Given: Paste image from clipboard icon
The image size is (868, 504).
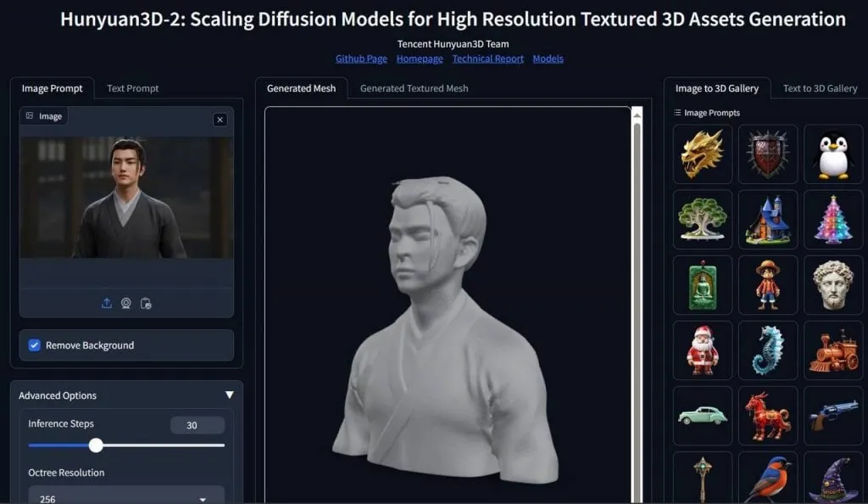Looking at the screenshot, I should pos(146,303).
